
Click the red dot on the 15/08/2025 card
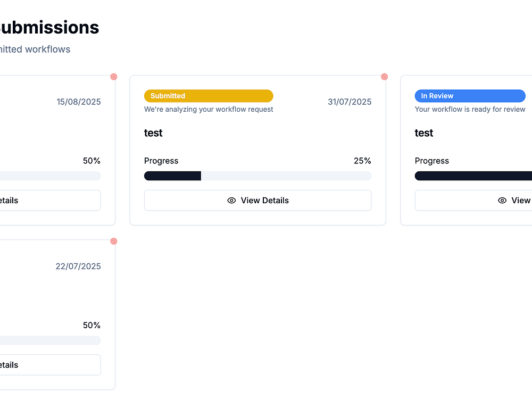(x=113, y=77)
